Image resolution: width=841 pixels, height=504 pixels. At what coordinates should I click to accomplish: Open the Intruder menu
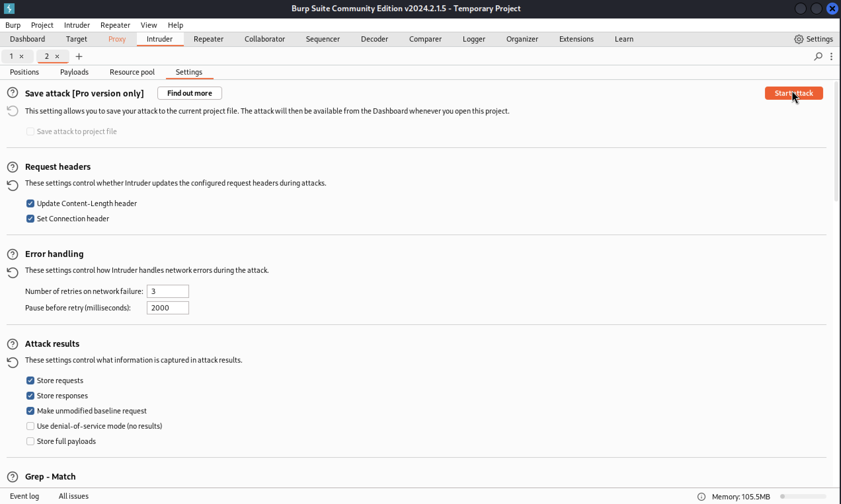coord(77,25)
